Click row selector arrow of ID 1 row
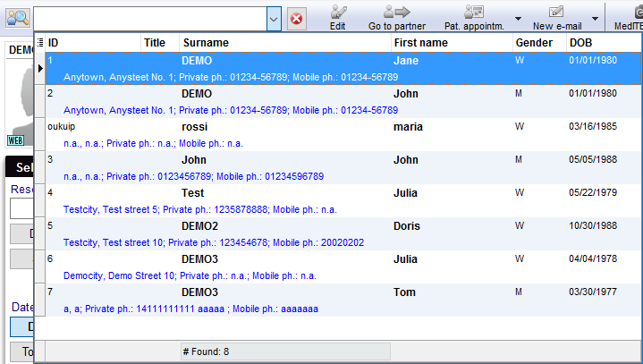Viewport: 643px width, 364px height. (x=40, y=69)
